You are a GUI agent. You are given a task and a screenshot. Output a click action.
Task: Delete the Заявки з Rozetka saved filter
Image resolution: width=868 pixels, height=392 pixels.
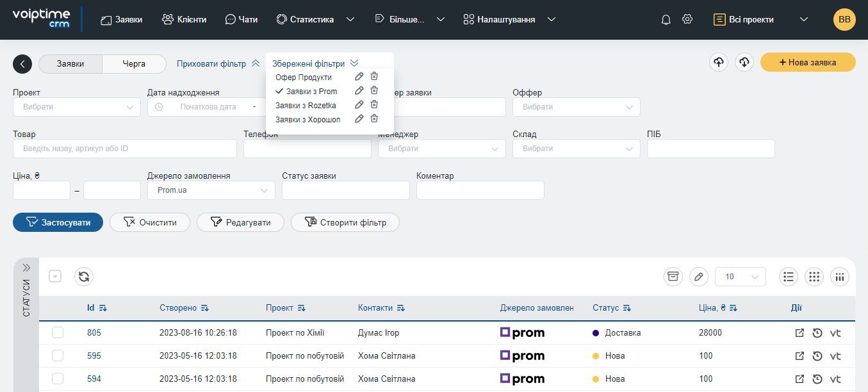374,105
